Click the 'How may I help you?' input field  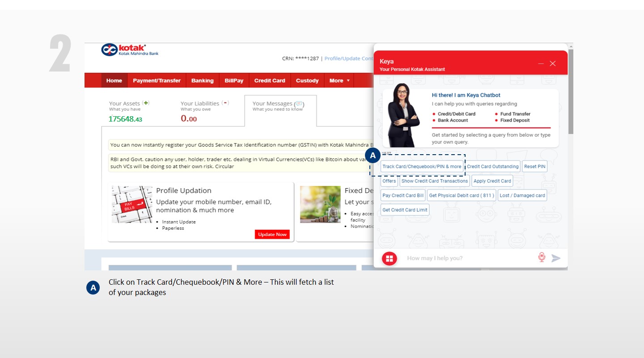pyautogui.click(x=465, y=258)
